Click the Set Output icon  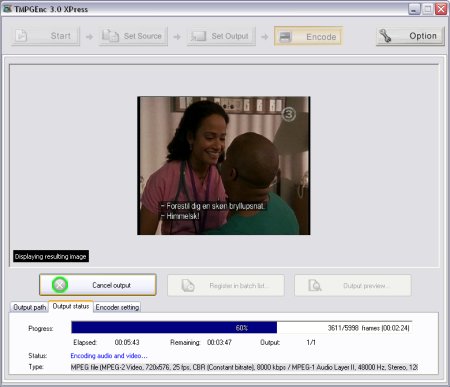click(x=198, y=36)
